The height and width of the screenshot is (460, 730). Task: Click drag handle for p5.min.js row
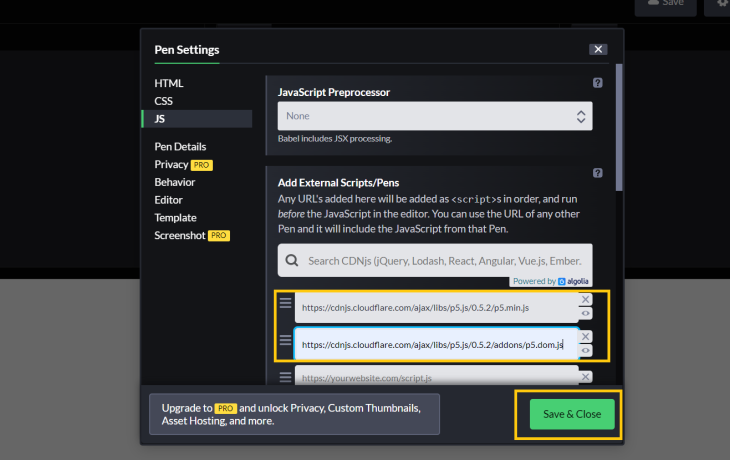point(285,303)
